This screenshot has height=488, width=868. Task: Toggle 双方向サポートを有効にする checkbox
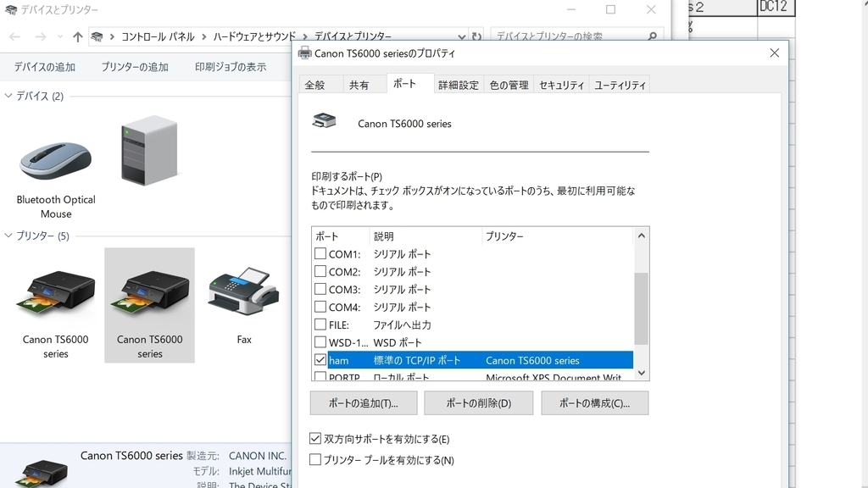coord(315,439)
